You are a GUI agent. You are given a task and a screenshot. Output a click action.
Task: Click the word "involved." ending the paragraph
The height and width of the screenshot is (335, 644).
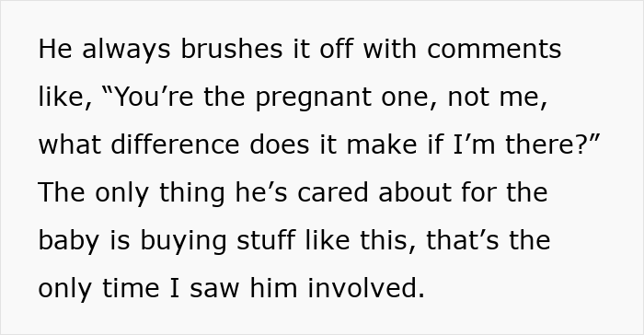click(366, 288)
